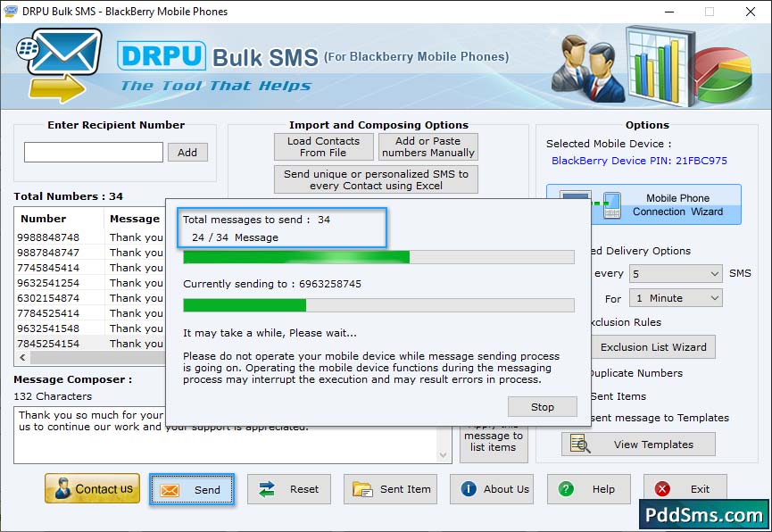The height and width of the screenshot is (532, 772).
Task: Click the contact list horizontal scrollbar left arrow
Action: click(x=22, y=358)
